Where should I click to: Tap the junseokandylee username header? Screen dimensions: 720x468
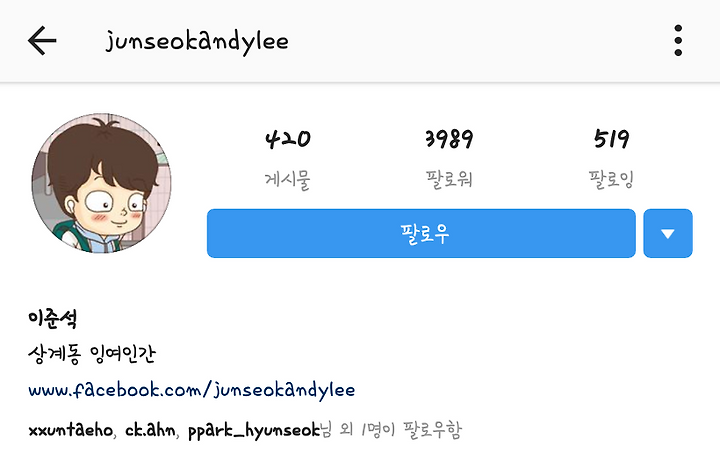coord(197,41)
